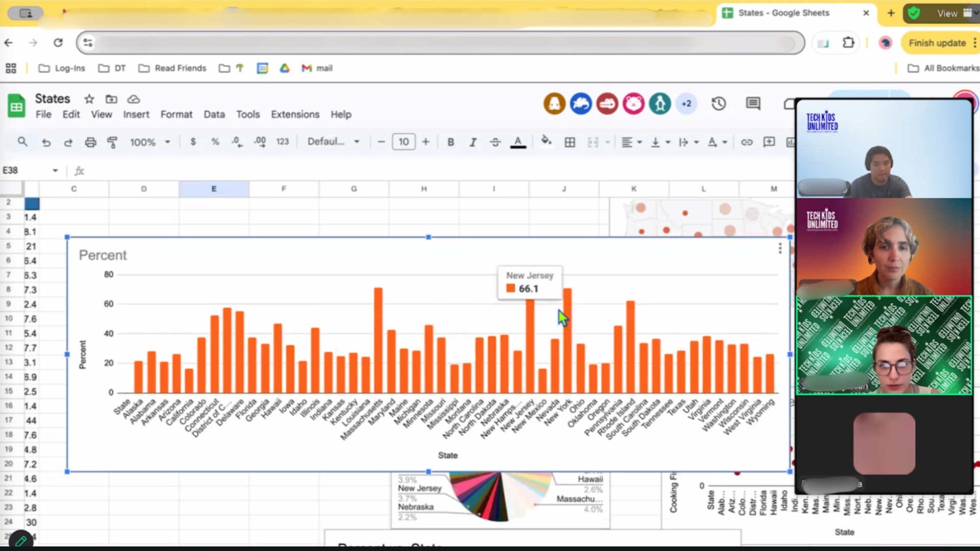Click the print icon in toolbar
The height and width of the screenshot is (551, 980).
[x=90, y=142]
